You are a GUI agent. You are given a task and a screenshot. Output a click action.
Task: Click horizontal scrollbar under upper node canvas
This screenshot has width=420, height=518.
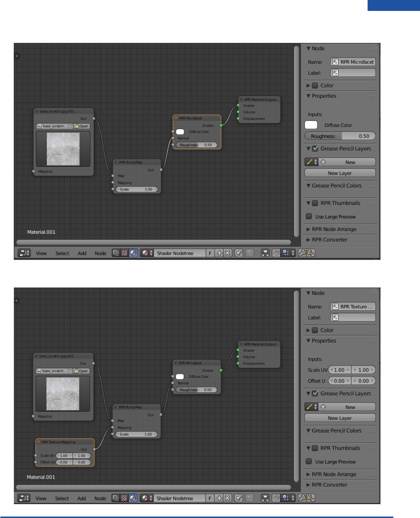point(154,242)
